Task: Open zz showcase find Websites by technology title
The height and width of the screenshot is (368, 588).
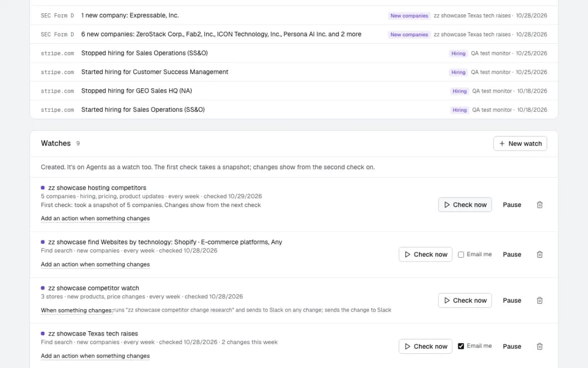Action: (x=165, y=242)
